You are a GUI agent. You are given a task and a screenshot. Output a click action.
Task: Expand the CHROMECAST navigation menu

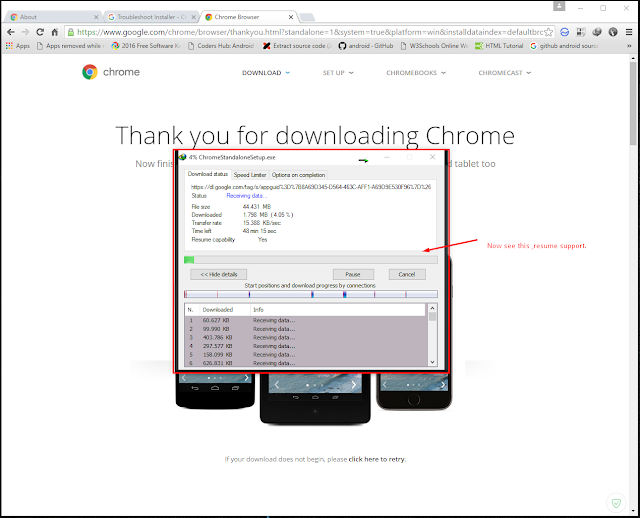click(x=504, y=73)
